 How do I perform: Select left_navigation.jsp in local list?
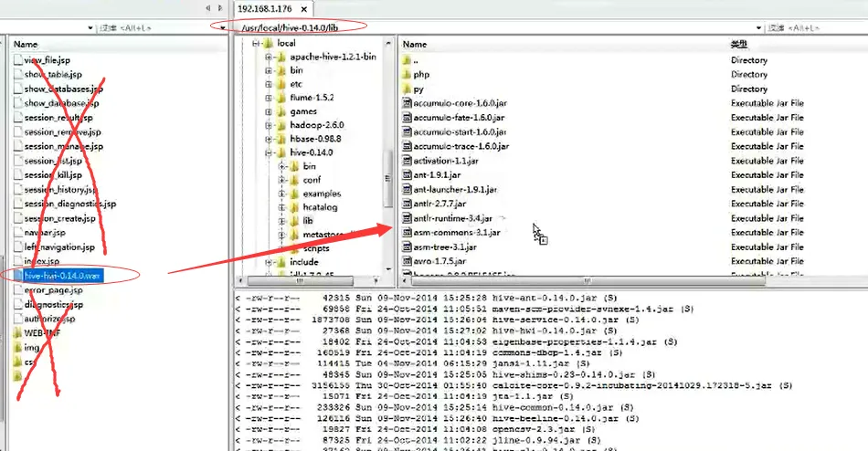point(59,246)
